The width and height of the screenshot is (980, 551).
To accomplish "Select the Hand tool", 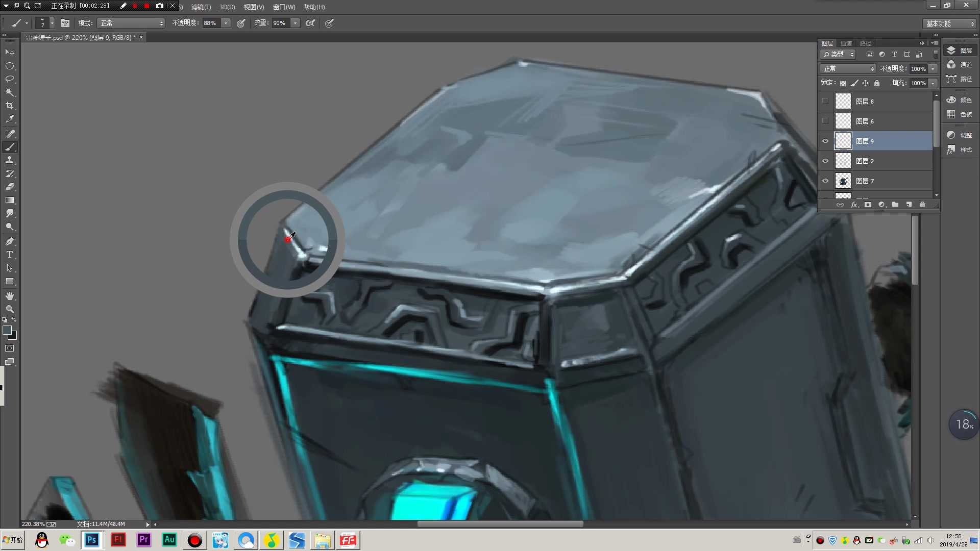I will click(10, 296).
